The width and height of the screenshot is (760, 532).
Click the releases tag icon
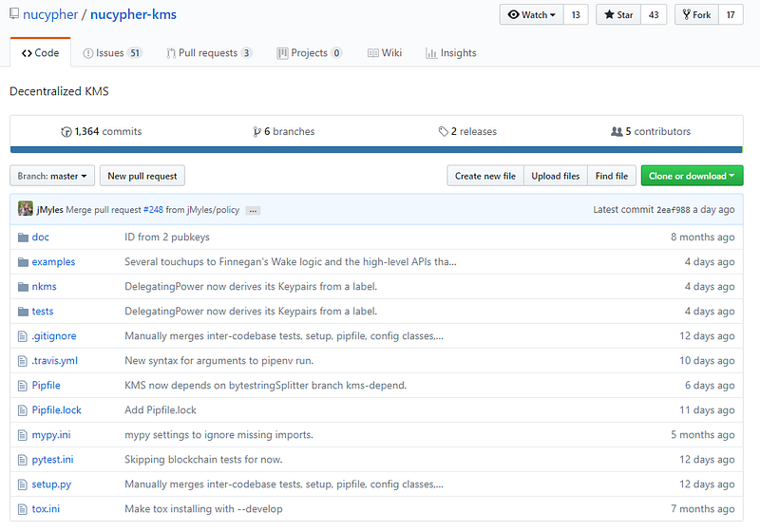[x=443, y=131]
